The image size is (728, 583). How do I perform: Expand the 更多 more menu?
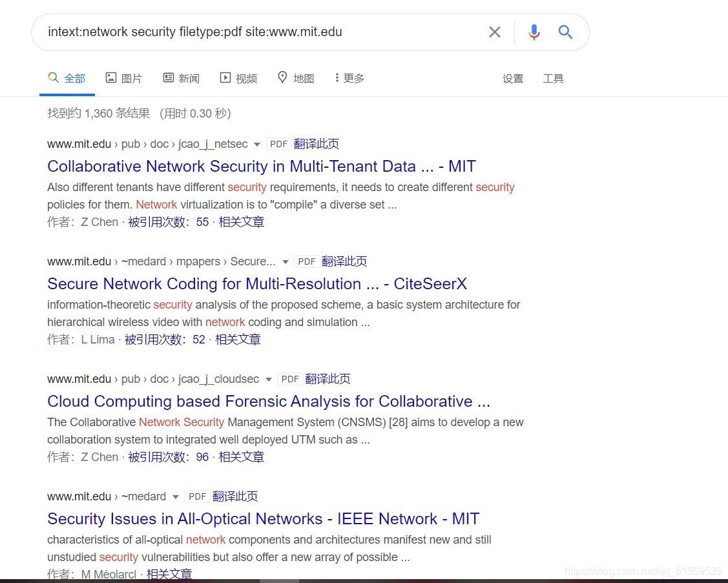coord(349,78)
